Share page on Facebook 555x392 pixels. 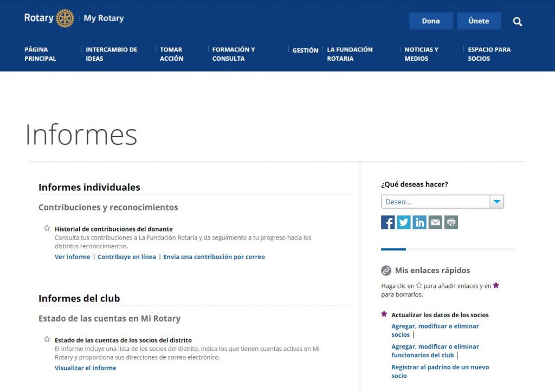click(x=388, y=222)
